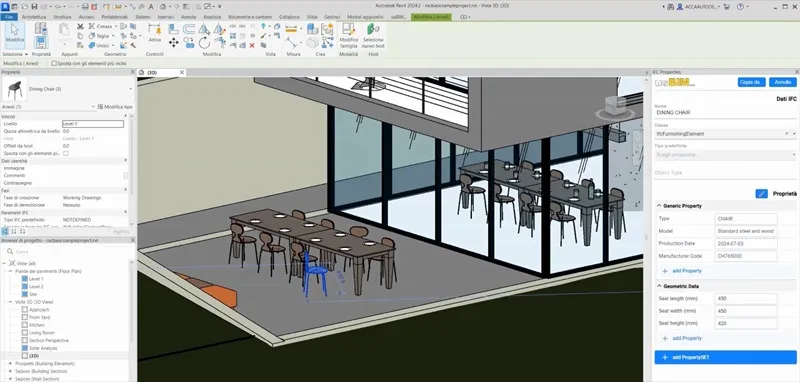Toggle Sposta con gli elementi più vicini checkbox

tap(54, 64)
